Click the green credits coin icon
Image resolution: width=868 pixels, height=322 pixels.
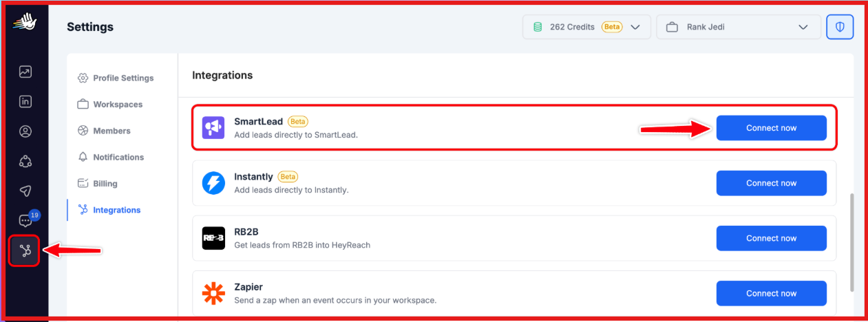coord(538,28)
